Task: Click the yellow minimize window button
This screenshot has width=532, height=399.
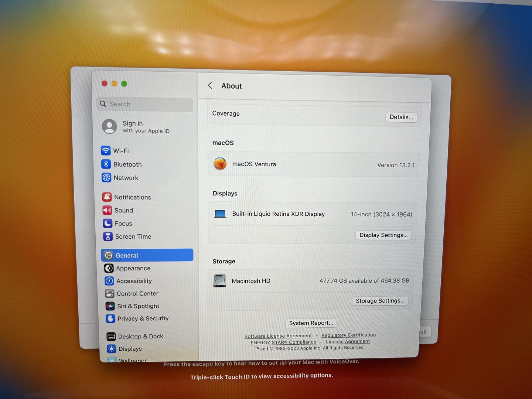Action: pos(114,84)
